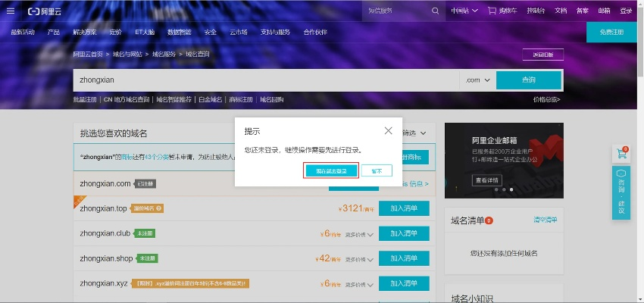Viewport: 644px width, 303px height.
Task: Open the CN地方域名查询 link
Action: (x=127, y=99)
